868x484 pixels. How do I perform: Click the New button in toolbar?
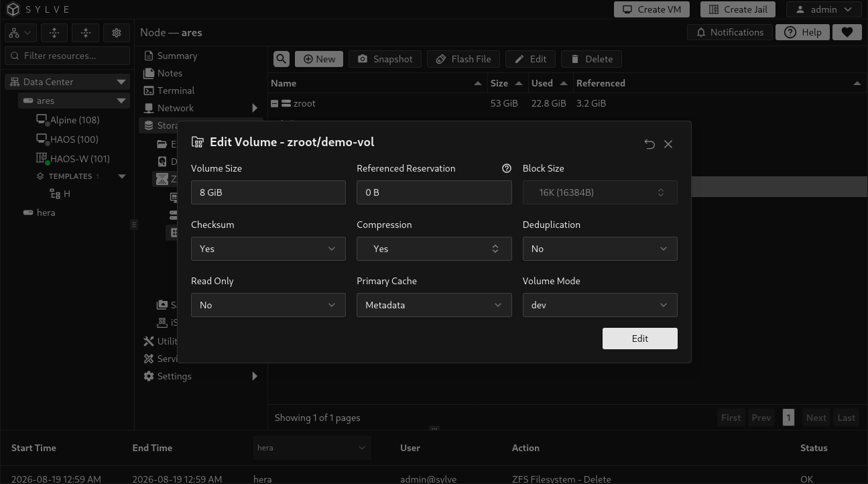[319, 59]
